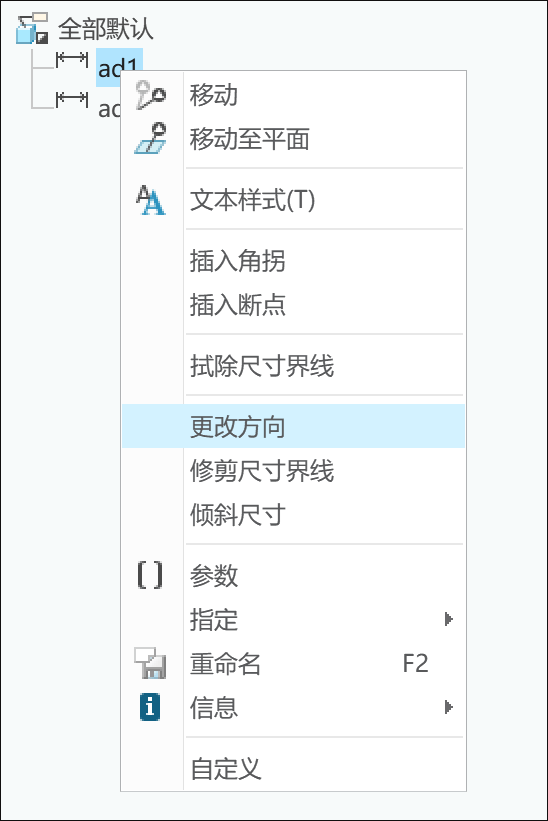Viewport: 548px width, 821px height.
Task: Click the 文本样式 text style icon
Action: 151,200
